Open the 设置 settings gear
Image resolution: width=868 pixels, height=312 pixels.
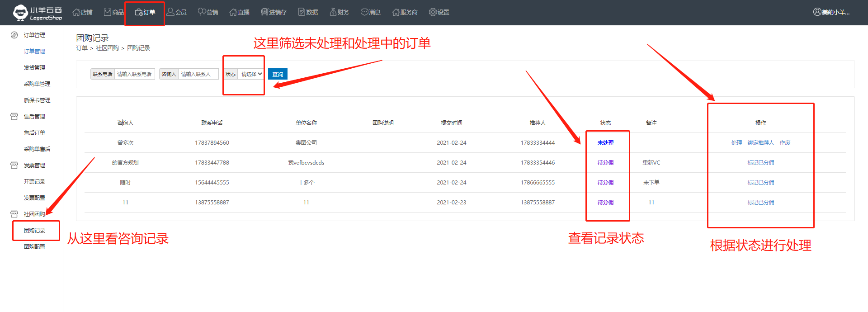[439, 12]
